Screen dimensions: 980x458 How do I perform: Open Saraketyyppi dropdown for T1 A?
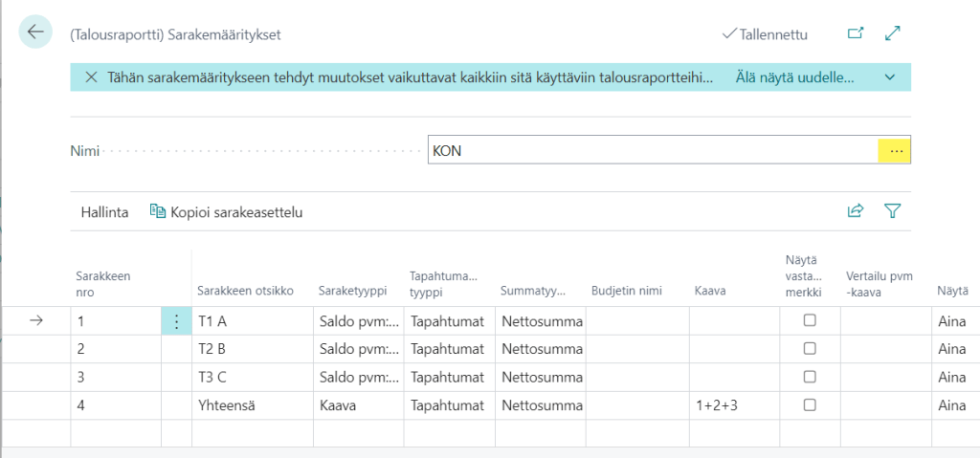point(358,321)
